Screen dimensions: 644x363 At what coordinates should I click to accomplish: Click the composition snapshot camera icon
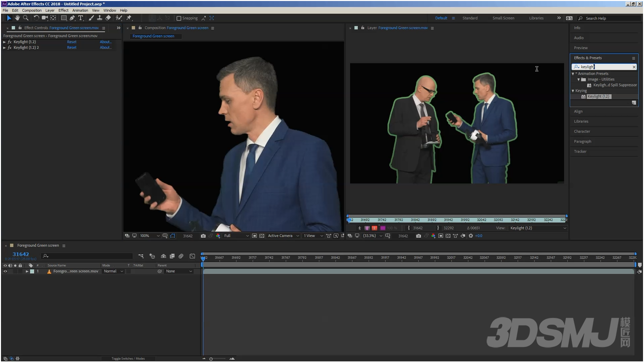[x=203, y=236]
